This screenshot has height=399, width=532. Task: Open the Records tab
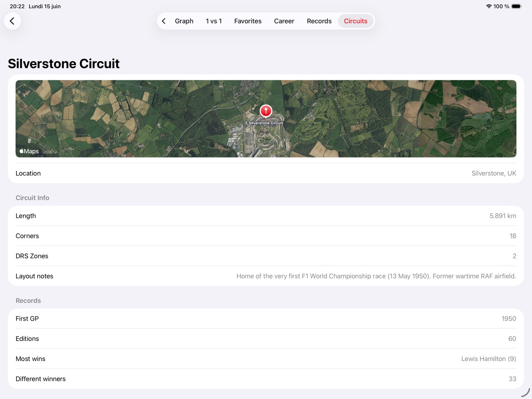tap(319, 21)
